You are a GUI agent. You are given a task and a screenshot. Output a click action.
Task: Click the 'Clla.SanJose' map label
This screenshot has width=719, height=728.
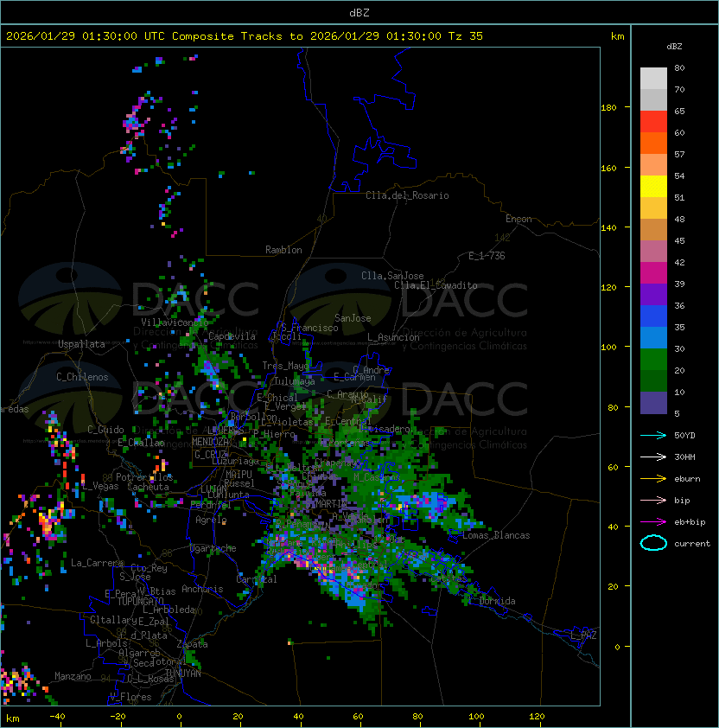392,276
